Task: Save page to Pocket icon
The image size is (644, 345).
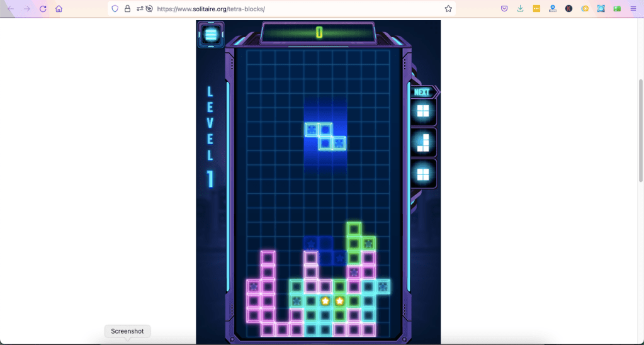Action: click(504, 9)
